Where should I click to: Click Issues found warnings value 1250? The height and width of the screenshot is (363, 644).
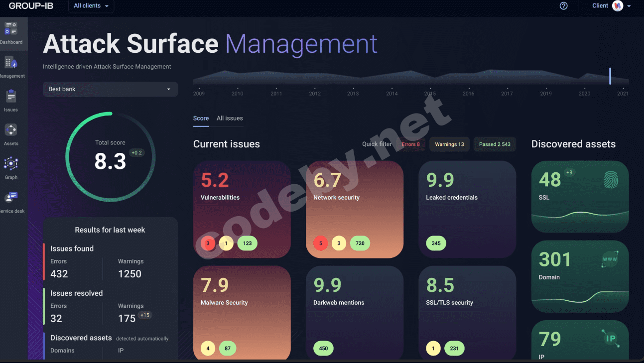(129, 274)
